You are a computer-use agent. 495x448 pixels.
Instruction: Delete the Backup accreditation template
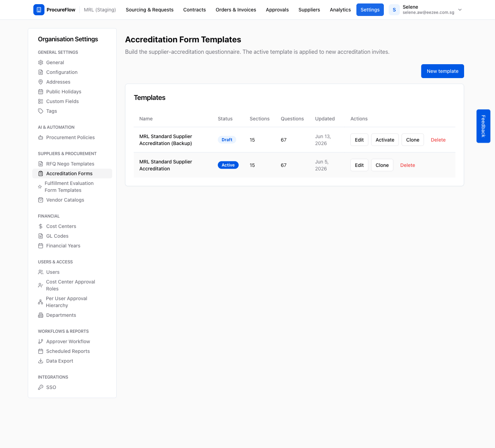[x=438, y=140]
